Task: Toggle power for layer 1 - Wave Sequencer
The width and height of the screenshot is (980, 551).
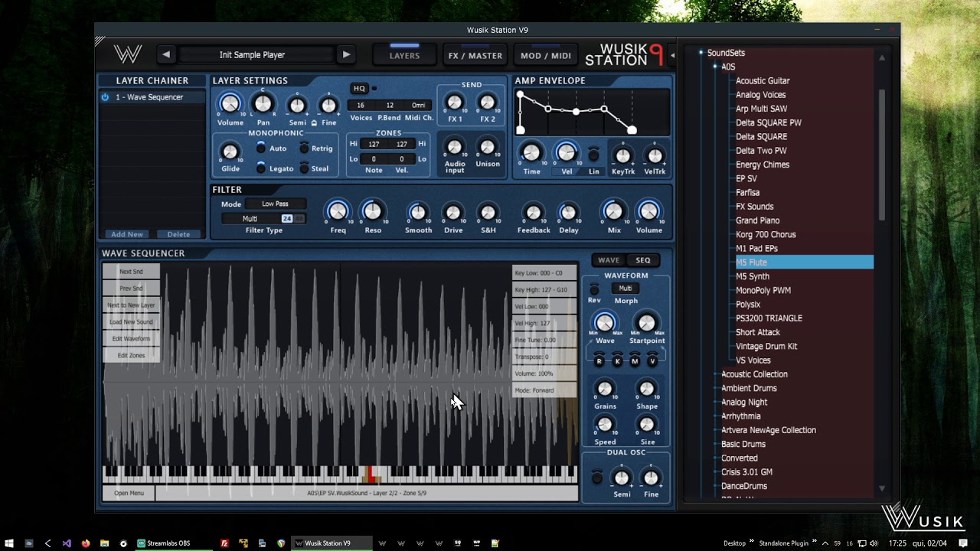Action: pos(105,97)
